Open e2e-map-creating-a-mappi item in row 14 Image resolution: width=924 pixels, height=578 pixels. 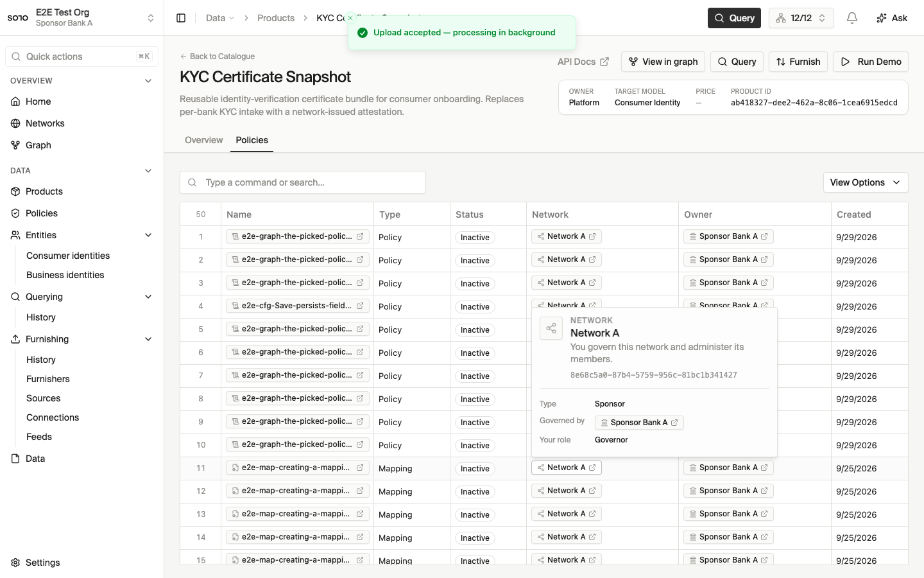click(x=298, y=537)
